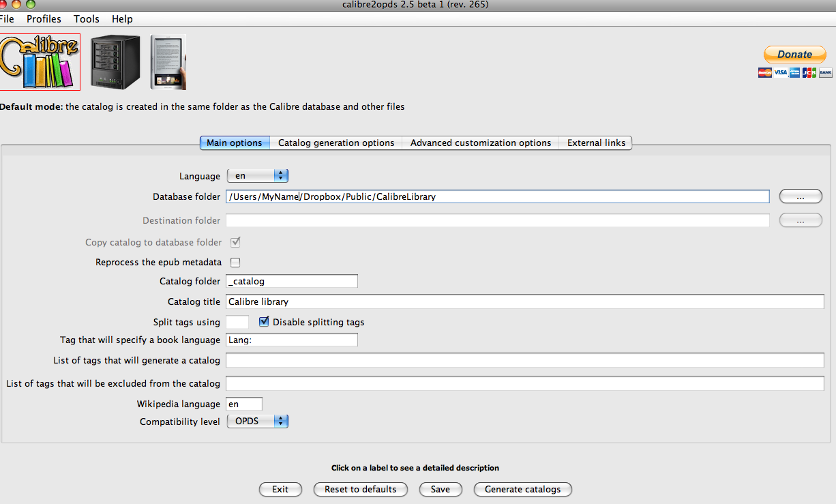Click the Split tags using field

tap(237, 322)
